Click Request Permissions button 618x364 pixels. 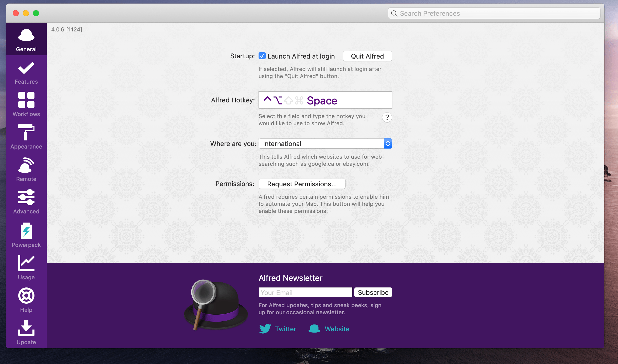pyautogui.click(x=302, y=184)
